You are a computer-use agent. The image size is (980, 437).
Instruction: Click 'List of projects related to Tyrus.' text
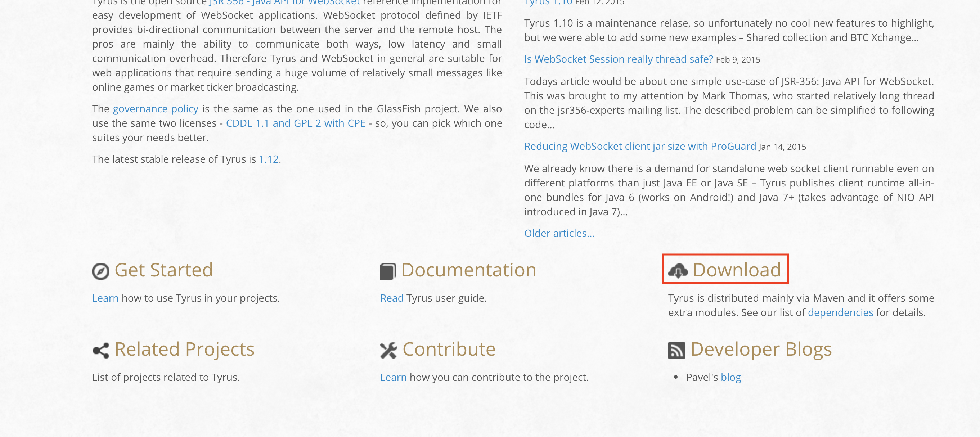(x=166, y=377)
